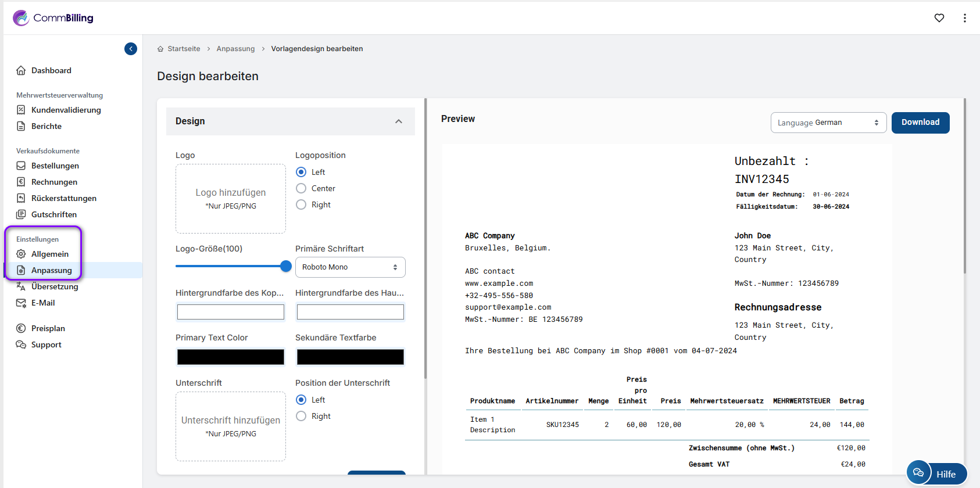Click the Rückerstattungen icon
Screen dimensions: 980x488
[x=21, y=198]
